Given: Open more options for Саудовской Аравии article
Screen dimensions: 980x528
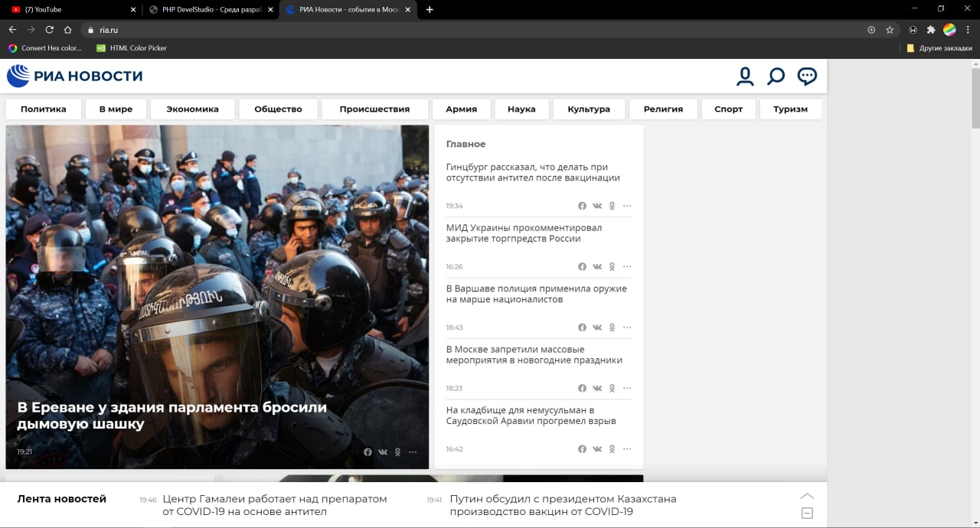Looking at the screenshot, I should (627, 449).
